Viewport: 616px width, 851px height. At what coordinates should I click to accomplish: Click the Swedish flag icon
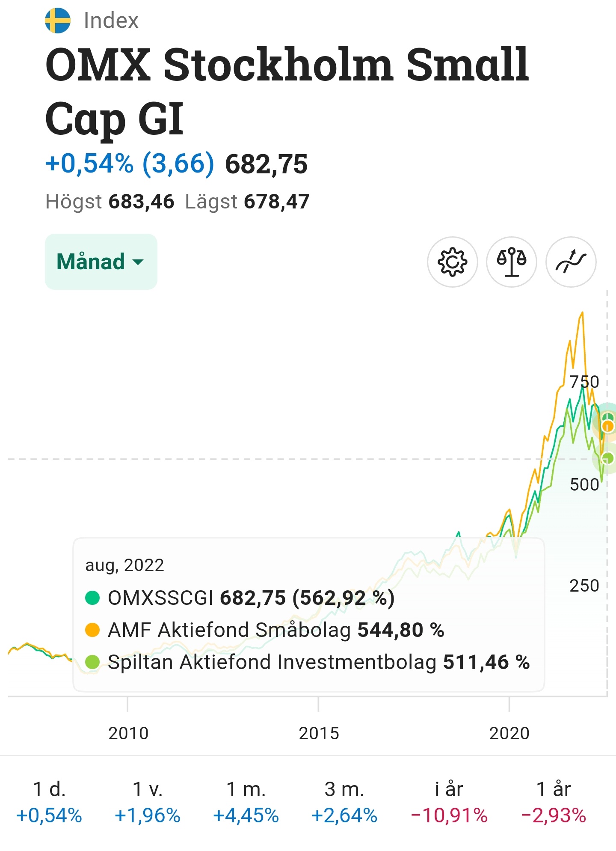coord(58,21)
